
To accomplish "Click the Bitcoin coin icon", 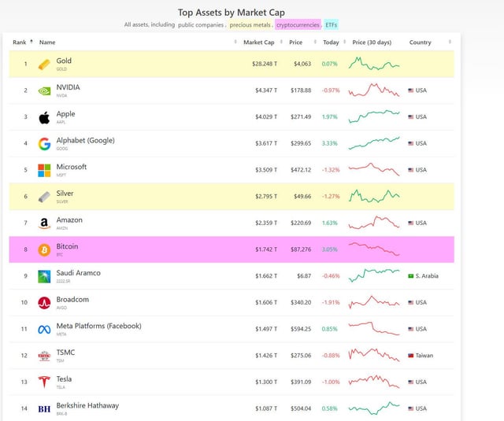I will click(44, 249).
